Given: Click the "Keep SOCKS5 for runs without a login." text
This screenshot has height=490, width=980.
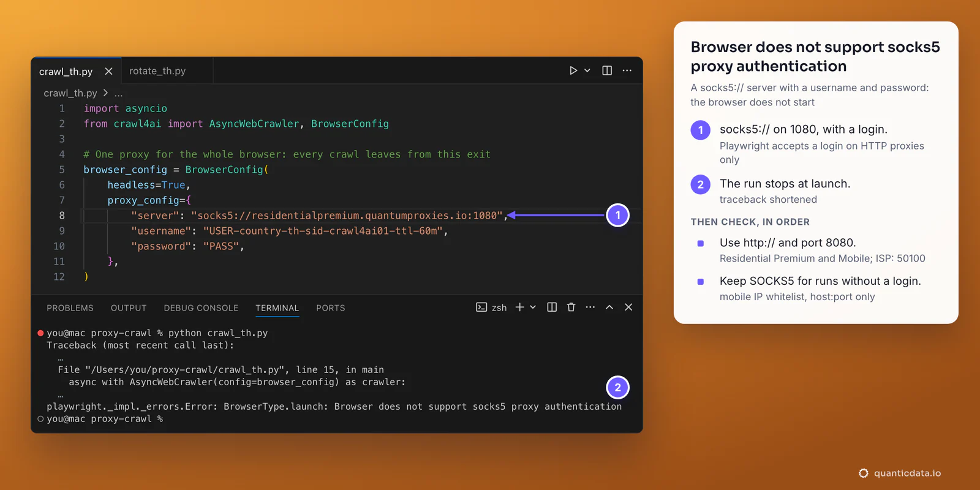Looking at the screenshot, I should point(820,281).
